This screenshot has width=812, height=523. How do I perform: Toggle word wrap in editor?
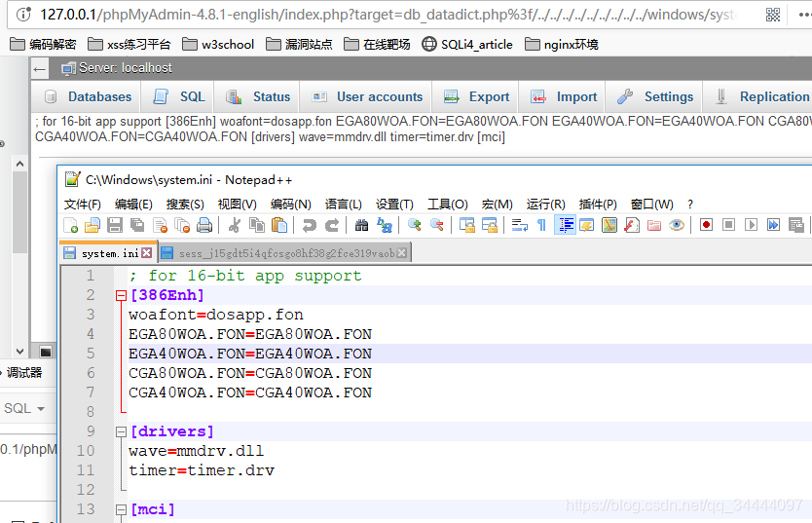(x=519, y=225)
